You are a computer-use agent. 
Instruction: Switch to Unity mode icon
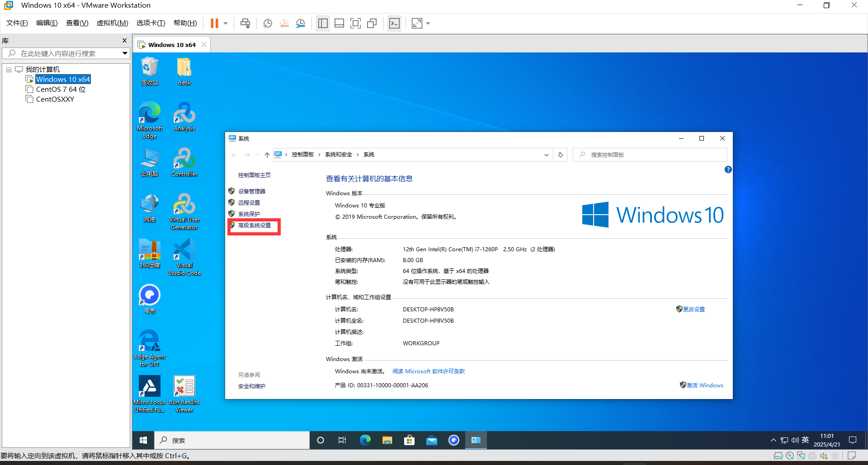pos(372,23)
